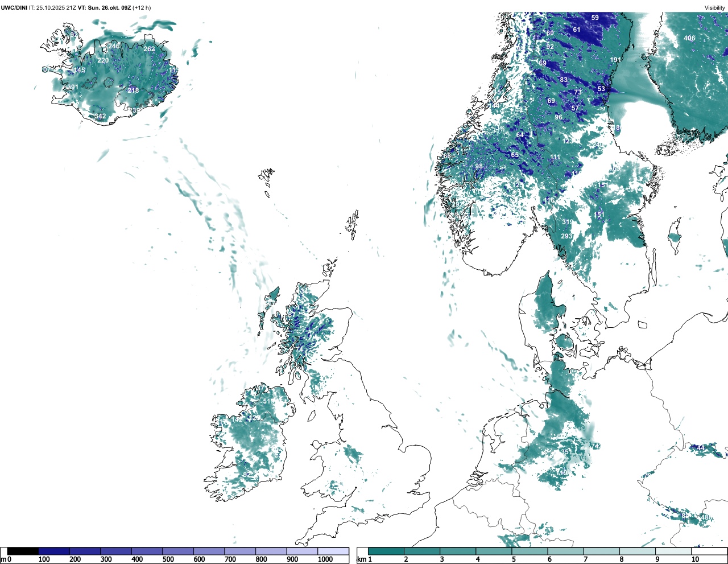Select the 4–5 km legend color segment
728x564 pixels.
pyautogui.click(x=494, y=551)
